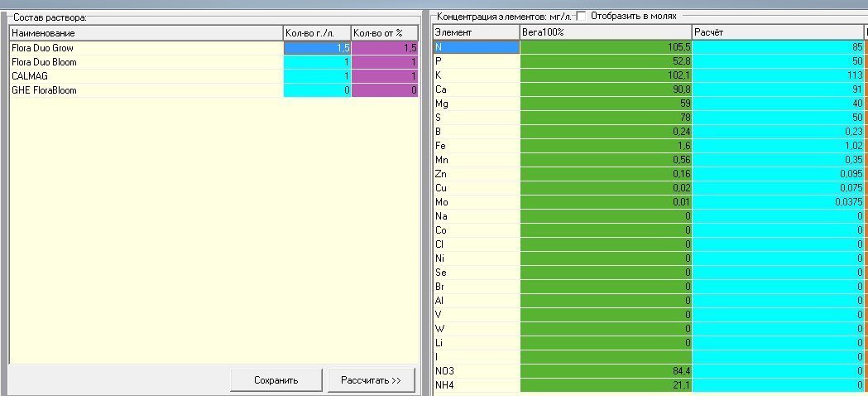Image resolution: width=868 pixels, height=396 pixels.
Task: Click GHE FloraBloom percent cell
Action: pyautogui.click(x=385, y=89)
